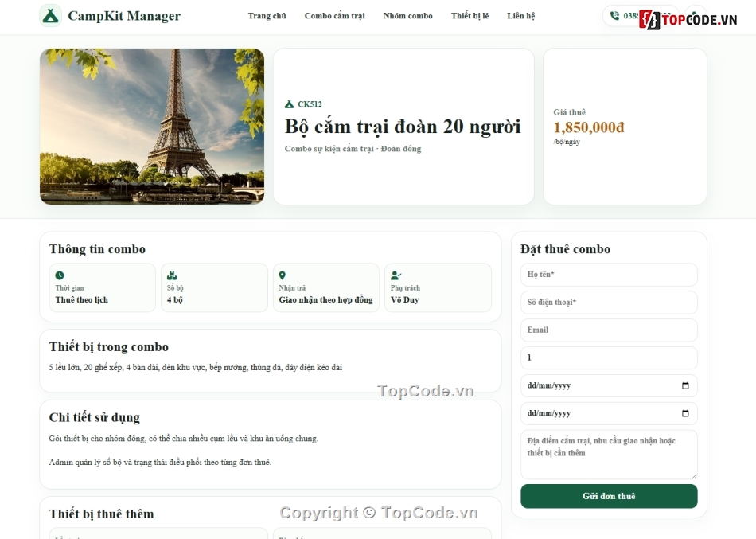The height and width of the screenshot is (539, 756).
Task: Click Combo sự kiện cắm trại · Đoàn đông subtitle
Action: click(353, 149)
